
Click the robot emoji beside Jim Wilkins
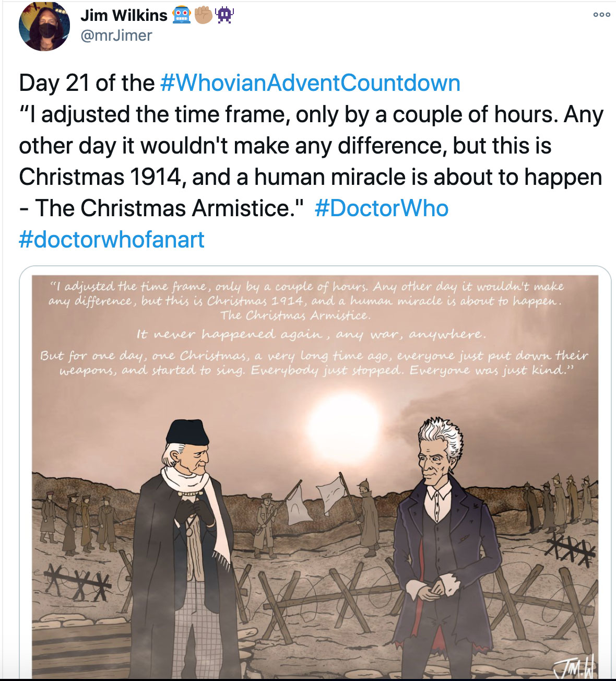point(182,15)
